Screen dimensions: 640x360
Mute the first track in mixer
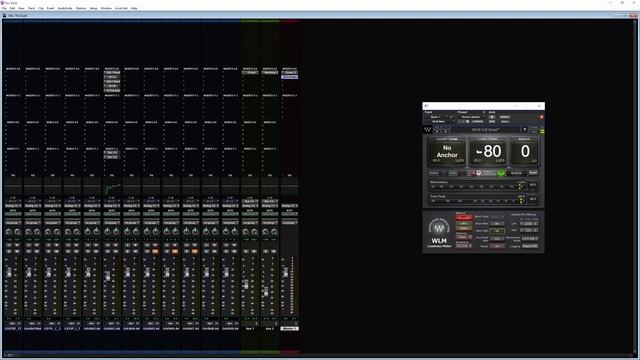click(x=17, y=251)
